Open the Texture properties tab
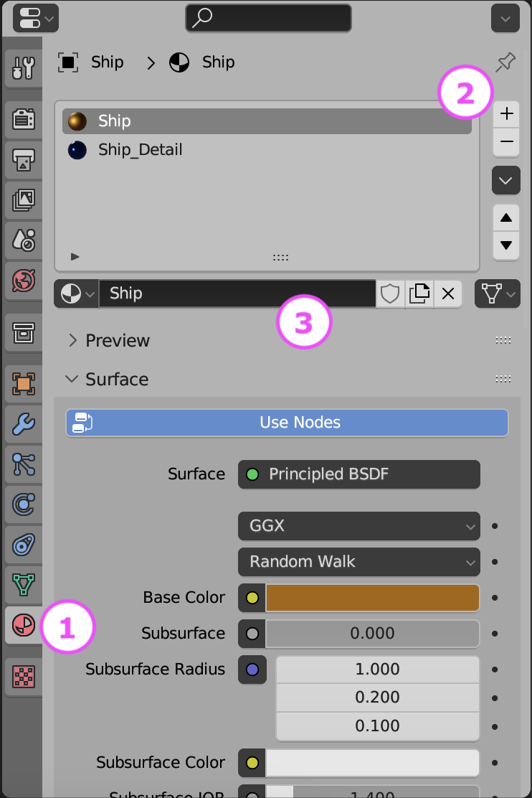 24,676
